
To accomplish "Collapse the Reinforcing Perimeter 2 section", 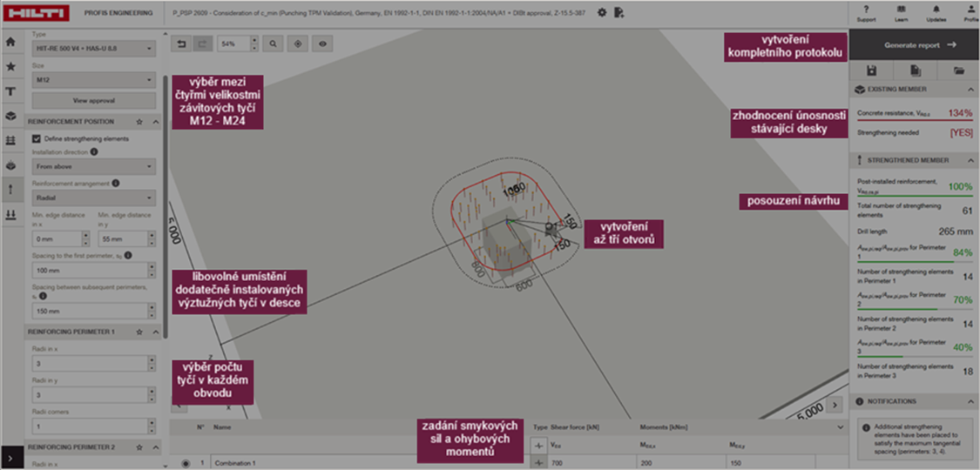I will [x=156, y=447].
